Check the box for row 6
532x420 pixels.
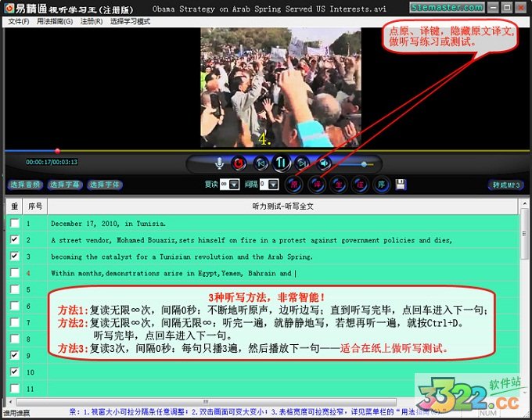pos(15,306)
